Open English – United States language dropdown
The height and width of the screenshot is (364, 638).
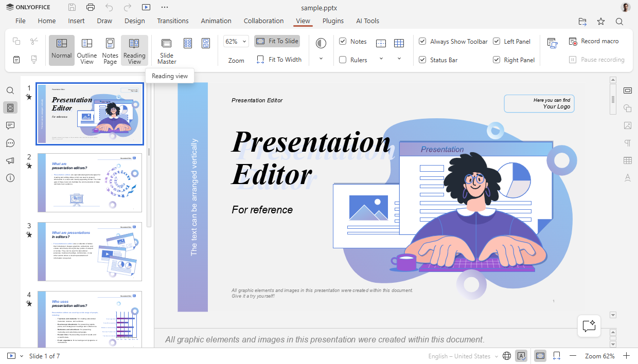463,356
